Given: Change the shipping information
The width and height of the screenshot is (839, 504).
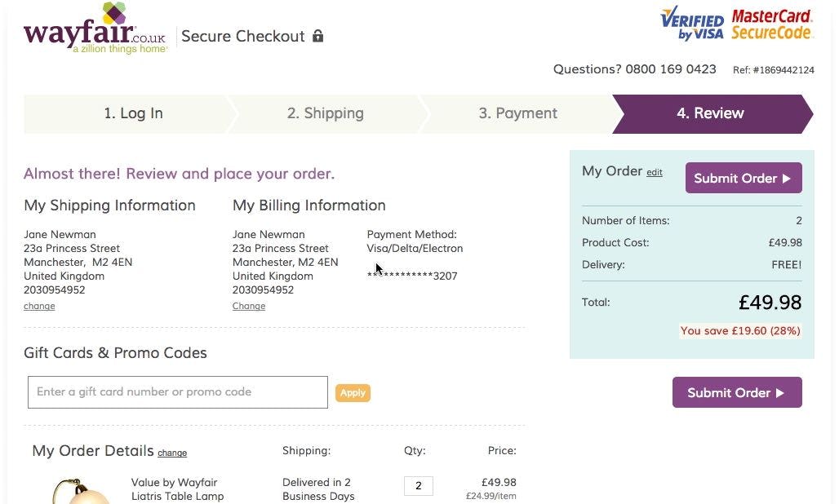Looking at the screenshot, I should [x=39, y=307].
